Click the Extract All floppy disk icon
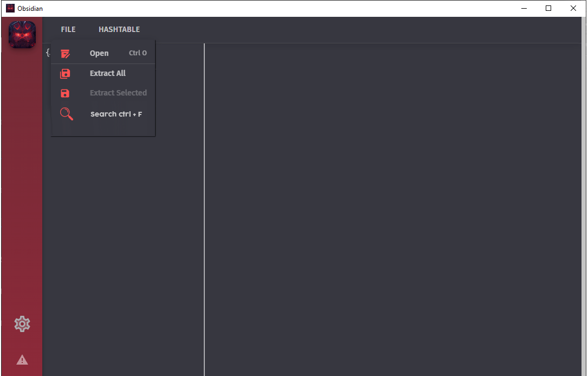The width and height of the screenshot is (588, 376). point(65,73)
